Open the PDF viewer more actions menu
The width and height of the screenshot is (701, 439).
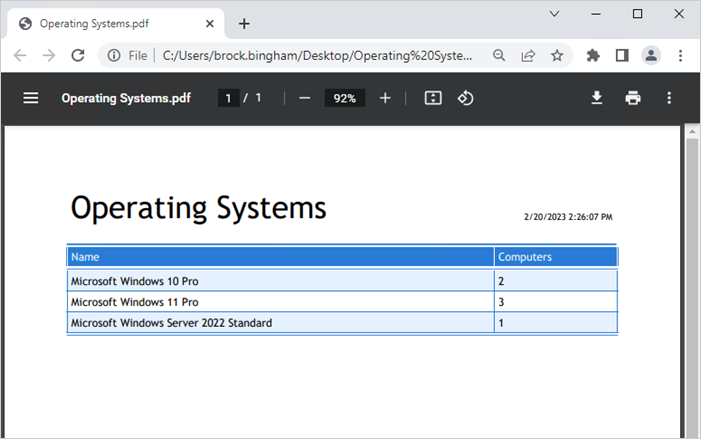669,98
